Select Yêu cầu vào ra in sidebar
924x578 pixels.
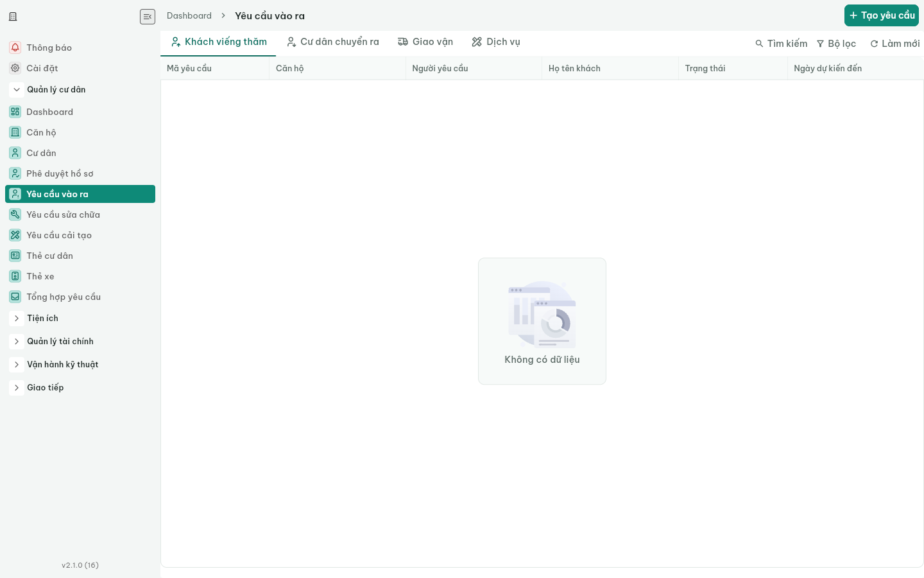click(x=80, y=194)
